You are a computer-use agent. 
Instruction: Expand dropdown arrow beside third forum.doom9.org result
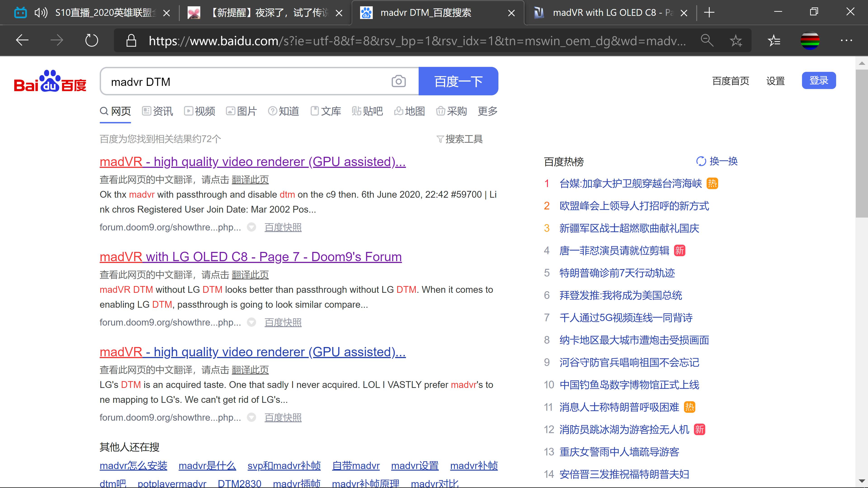coord(251,418)
